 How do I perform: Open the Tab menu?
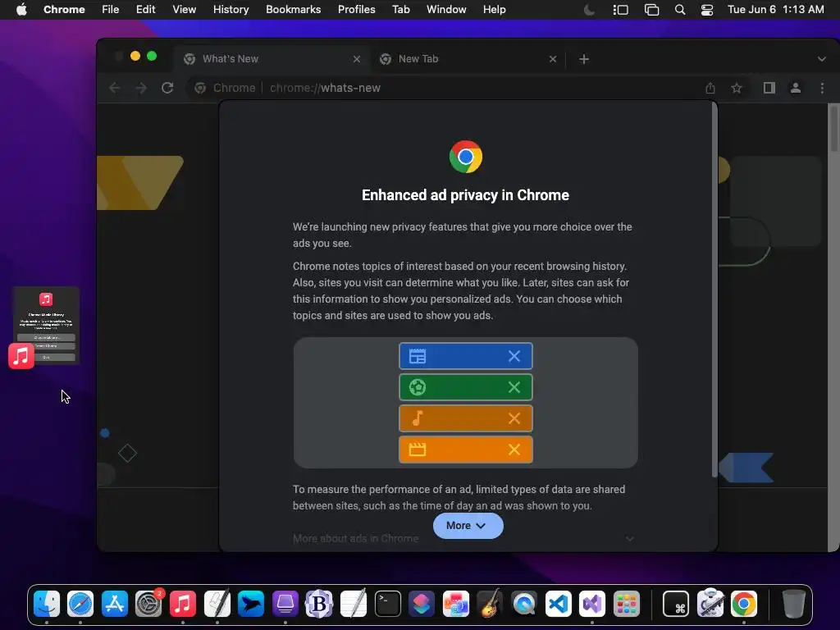[x=400, y=10]
